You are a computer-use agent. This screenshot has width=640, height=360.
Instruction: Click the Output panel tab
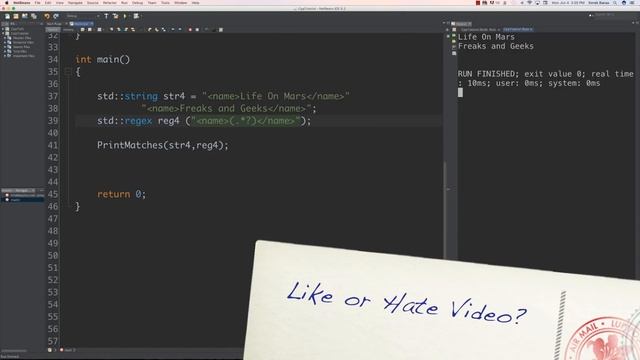point(462,24)
